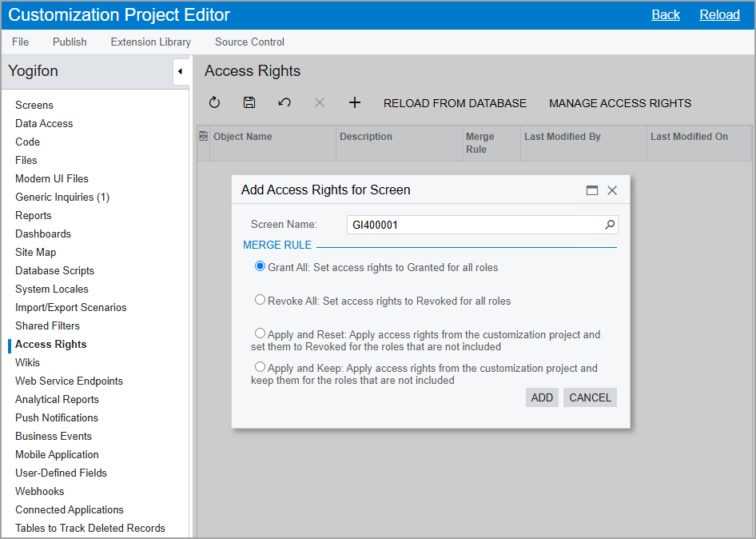Open Generic Inquiries in the sidebar
Image resolution: width=756 pixels, height=539 pixels.
(62, 197)
